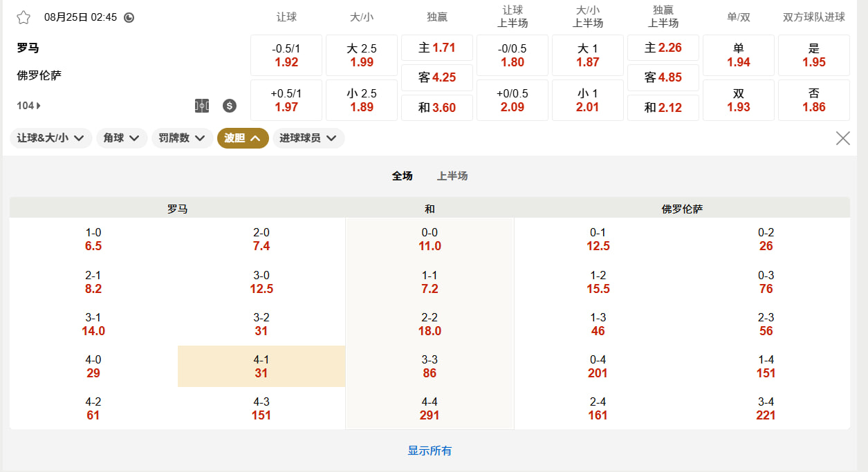
Task: Close the expanded 波胆 panel with X
Action: coord(842,138)
